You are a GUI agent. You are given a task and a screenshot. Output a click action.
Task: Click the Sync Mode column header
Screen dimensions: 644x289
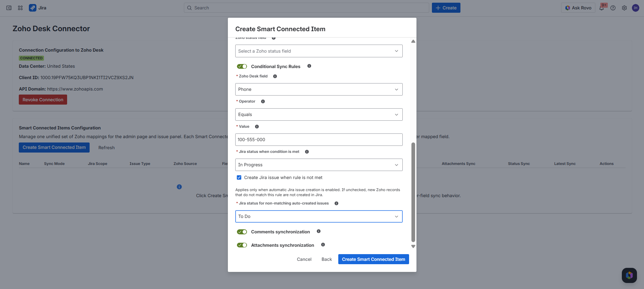[x=54, y=164]
